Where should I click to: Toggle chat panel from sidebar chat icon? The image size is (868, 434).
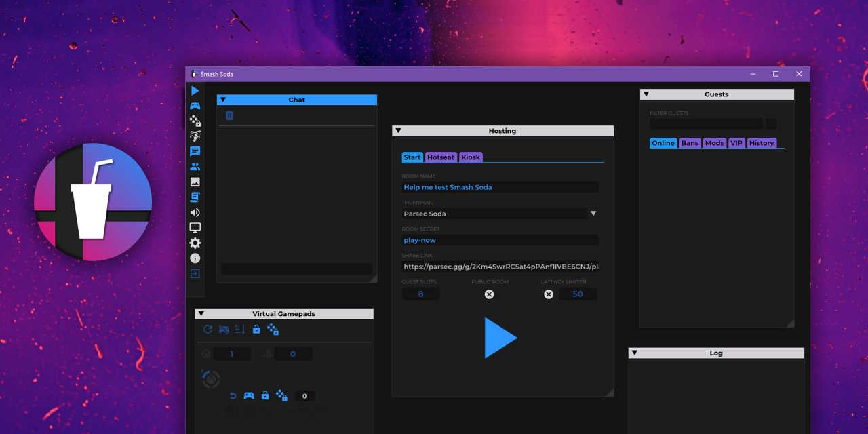195,151
